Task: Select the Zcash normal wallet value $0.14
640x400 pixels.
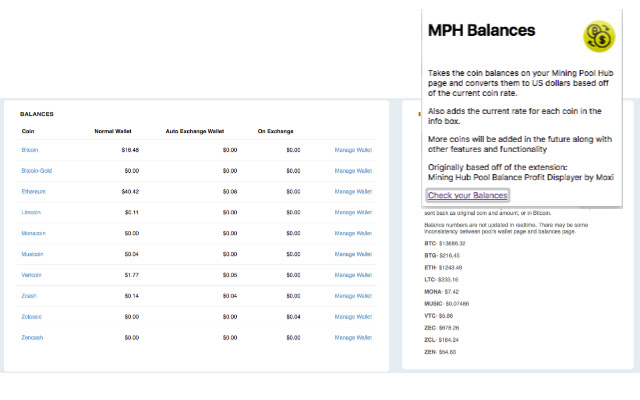Action: (132, 296)
